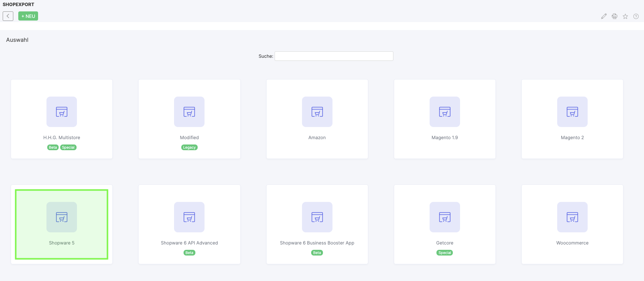
Task: Select the Shopware 5 shop icon
Action: 62,217
